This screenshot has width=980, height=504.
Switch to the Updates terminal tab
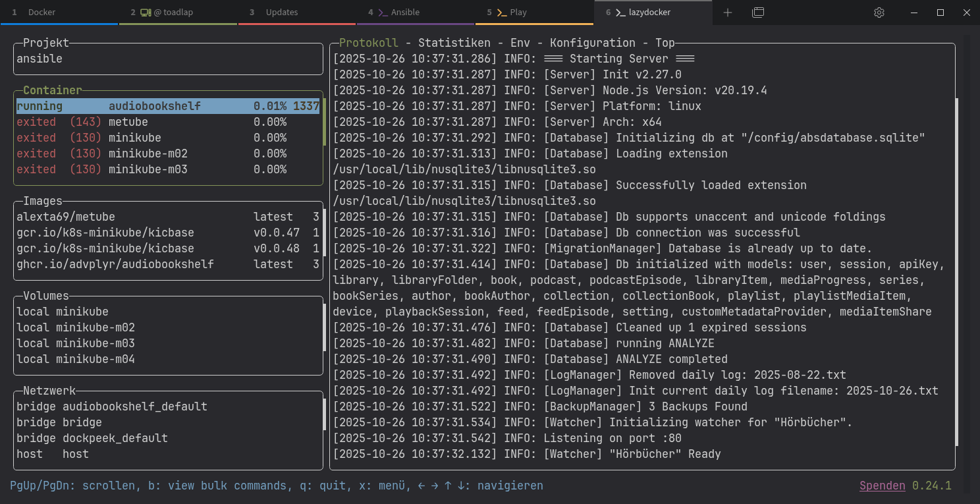[281, 13]
